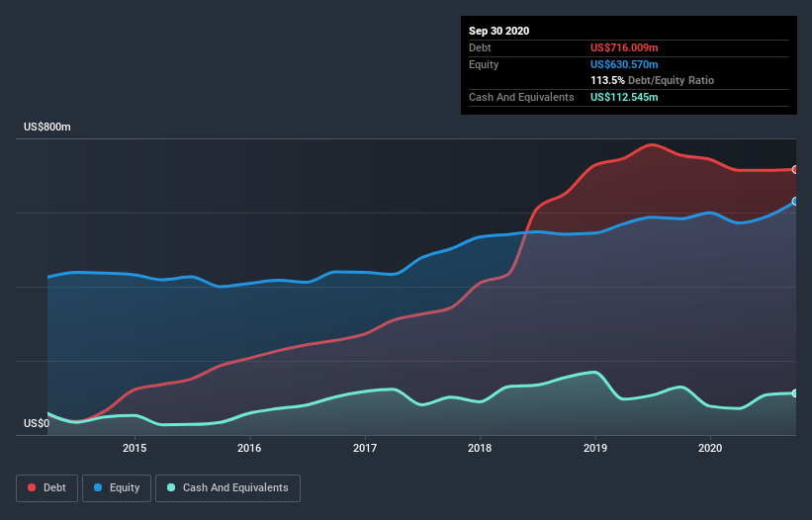Click the US$800m y-axis label
The width and height of the screenshot is (812, 520).
click(47, 127)
